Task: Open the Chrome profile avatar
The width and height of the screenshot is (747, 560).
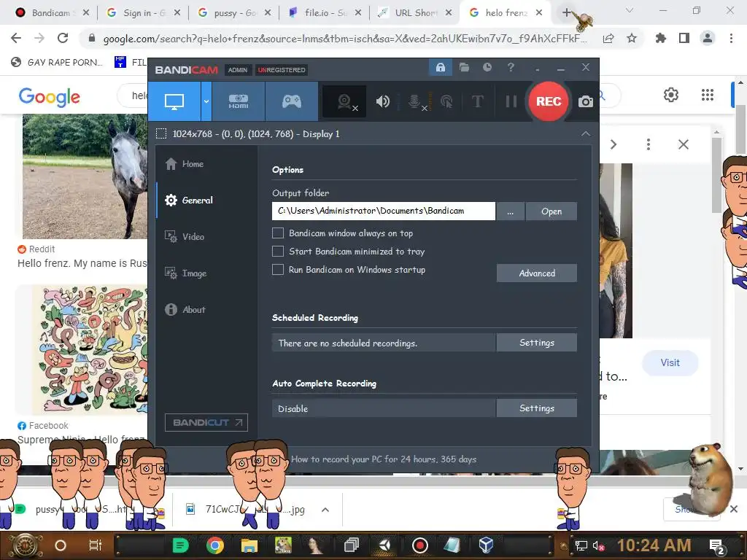Action: pos(708,38)
